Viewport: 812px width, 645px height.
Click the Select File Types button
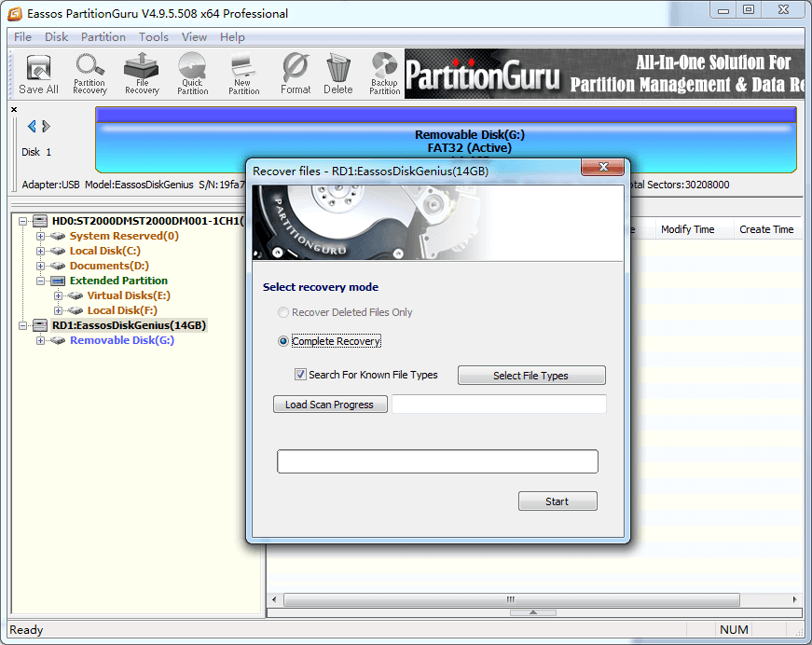pos(531,376)
